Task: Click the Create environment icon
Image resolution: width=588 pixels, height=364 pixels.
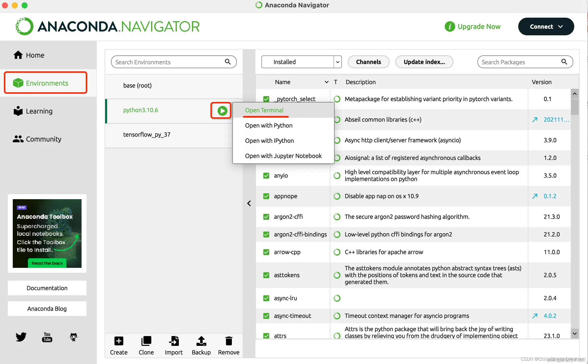Action: click(x=119, y=341)
